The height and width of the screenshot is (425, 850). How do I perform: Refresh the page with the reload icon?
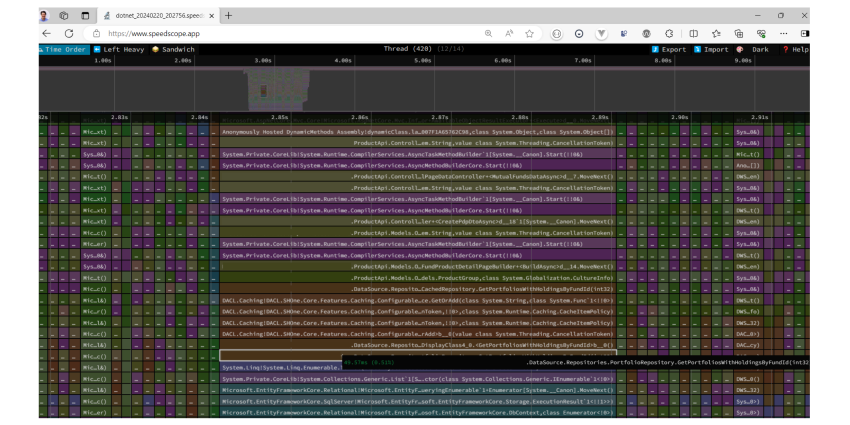(x=69, y=33)
